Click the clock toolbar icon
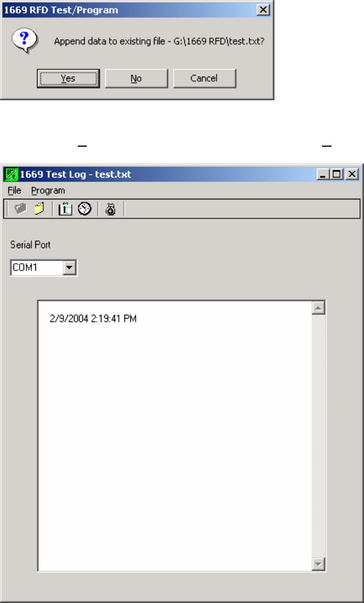Viewport: 364px width, 603px height. click(x=85, y=209)
